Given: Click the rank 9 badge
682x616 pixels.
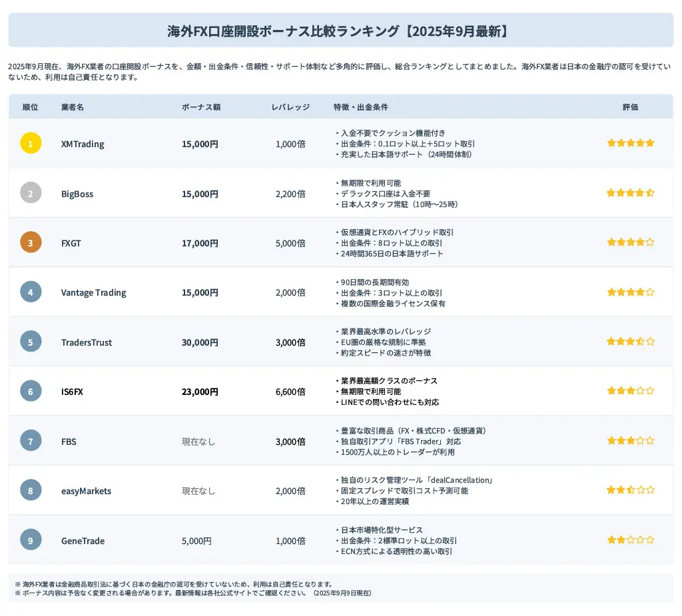Looking at the screenshot, I should [31, 540].
